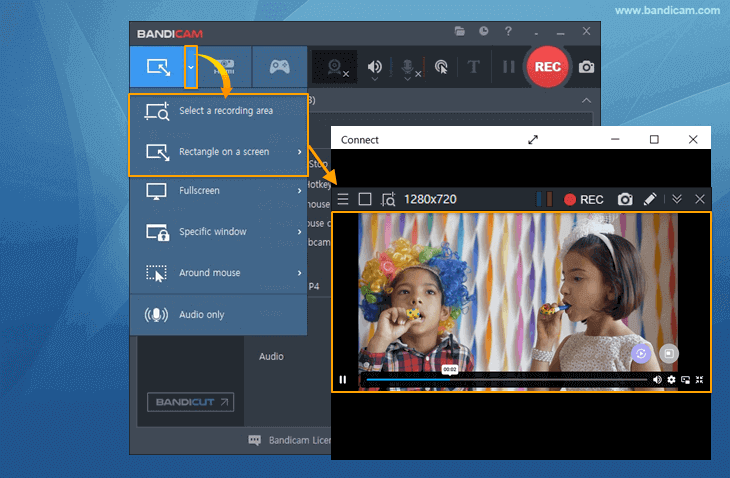Switch to game recording mode

(x=279, y=67)
